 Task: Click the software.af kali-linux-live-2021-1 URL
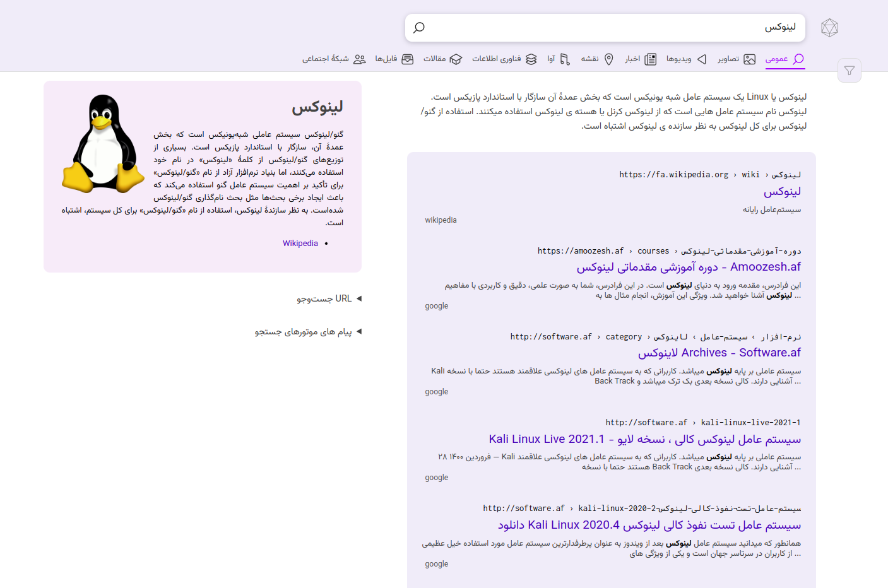pyautogui.click(x=703, y=423)
